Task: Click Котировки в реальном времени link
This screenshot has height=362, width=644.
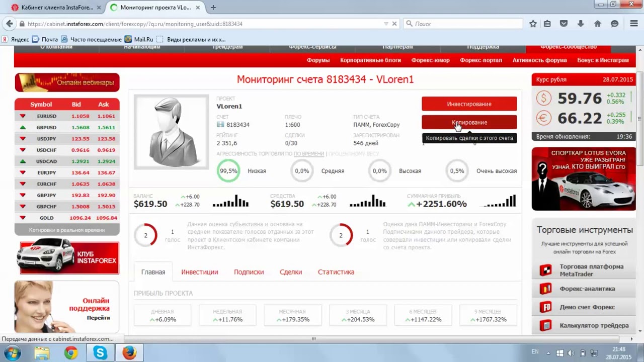Action: click(67, 230)
